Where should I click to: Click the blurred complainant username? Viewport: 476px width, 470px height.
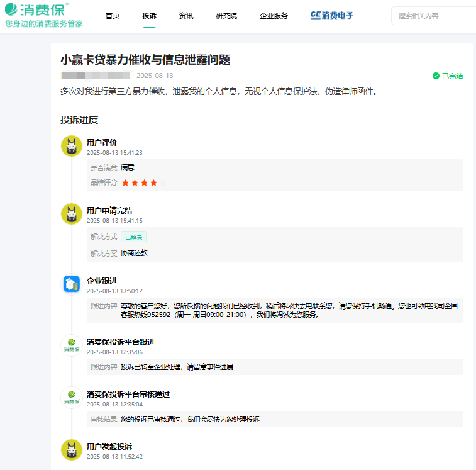[x=96, y=76]
